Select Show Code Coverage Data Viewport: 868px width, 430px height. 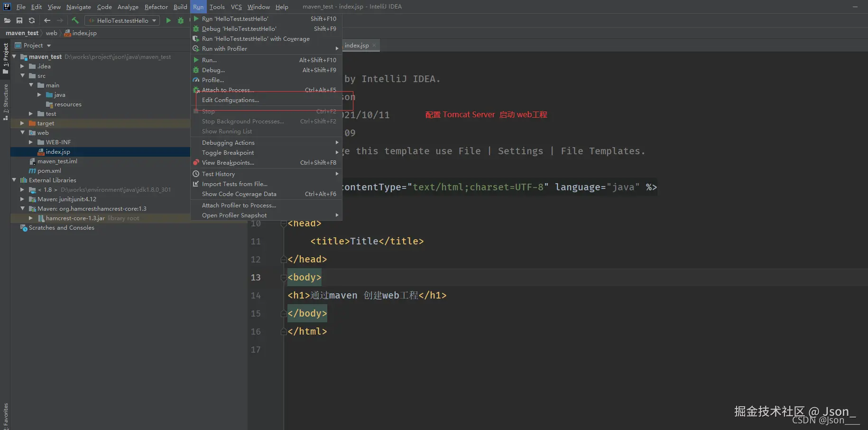click(x=266, y=194)
